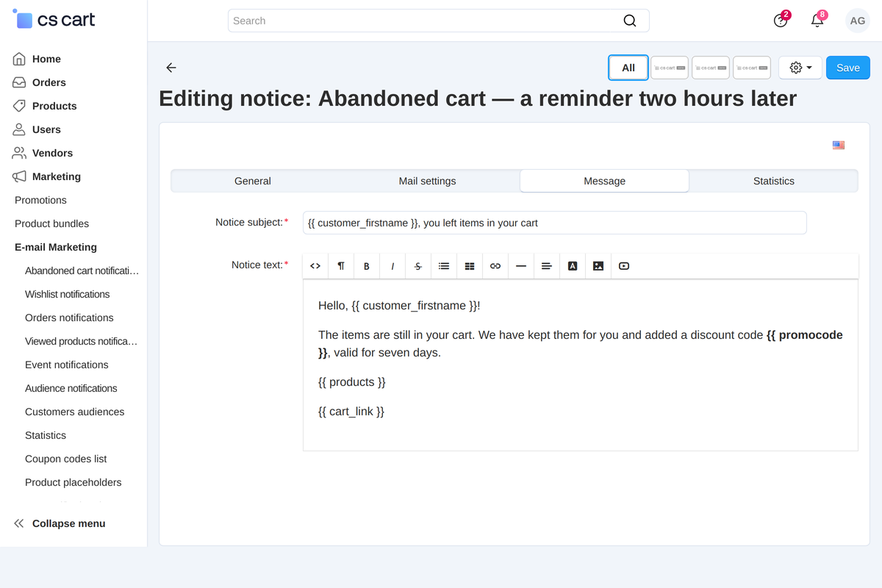
Task: Select the Message tab
Action: pos(605,181)
